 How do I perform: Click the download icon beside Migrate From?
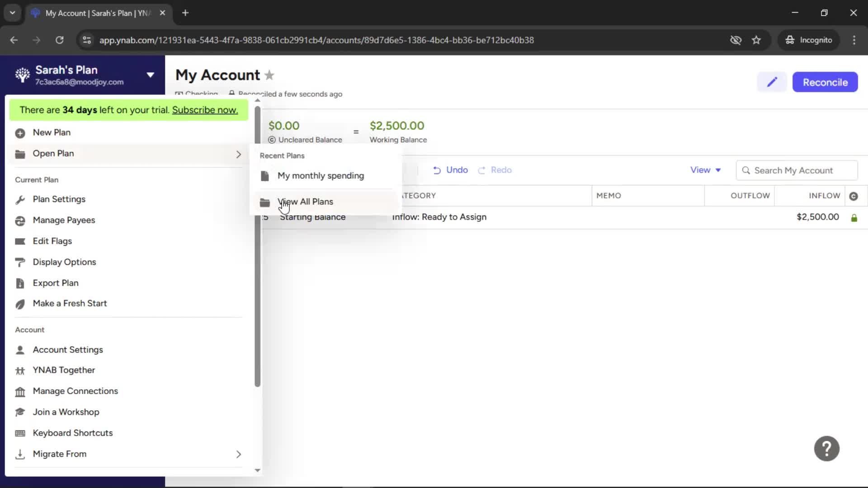click(x=20, y=454)
